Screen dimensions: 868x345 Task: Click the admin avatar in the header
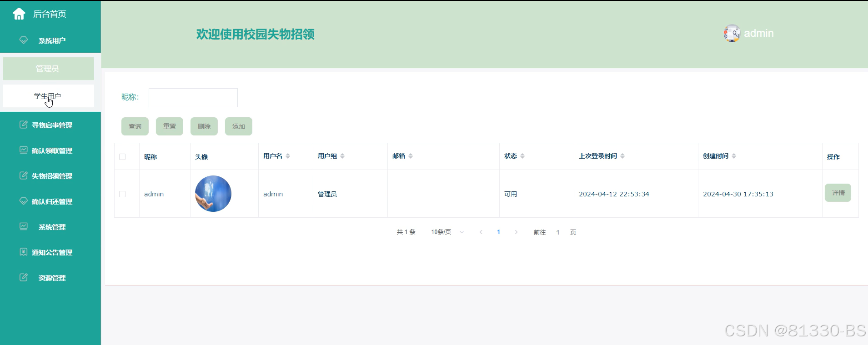point(732,33)
